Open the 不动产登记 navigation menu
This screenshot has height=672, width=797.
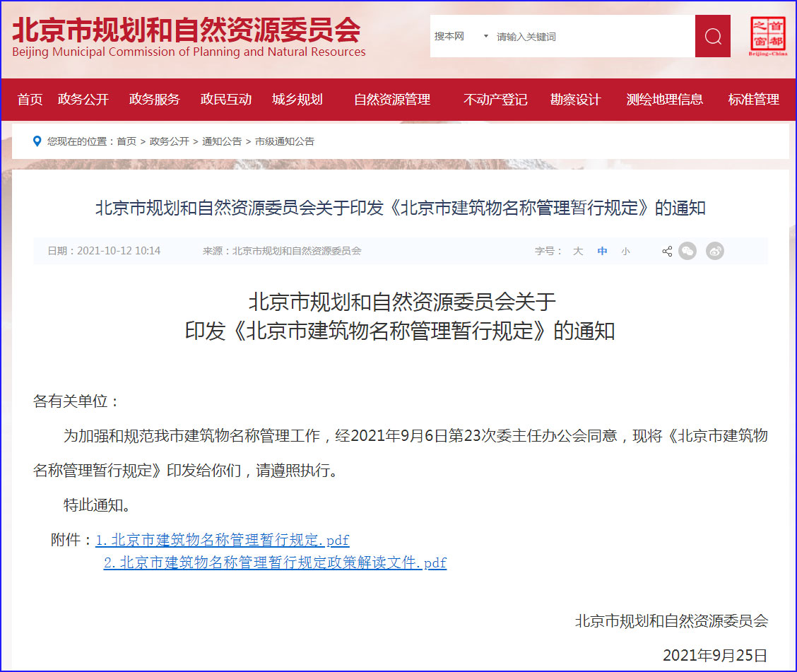495,100
